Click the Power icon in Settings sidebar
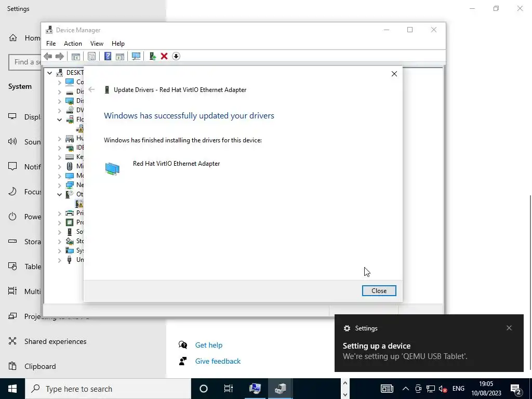Viewport: 532px width, 399px height. click(x=12, y=217)
